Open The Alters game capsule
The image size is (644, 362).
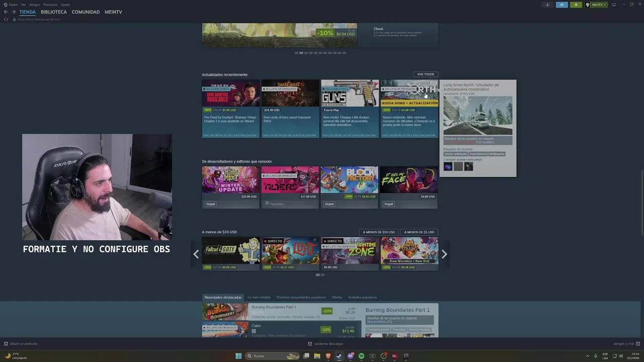[x=290, y=180]
